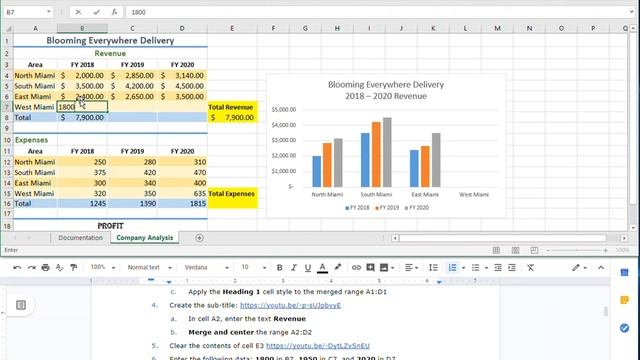This screenshot has height=360, width=640.
Task: Select the Company Analysis sheet tab
Action: pyautogui.click(x=144, y=238)
